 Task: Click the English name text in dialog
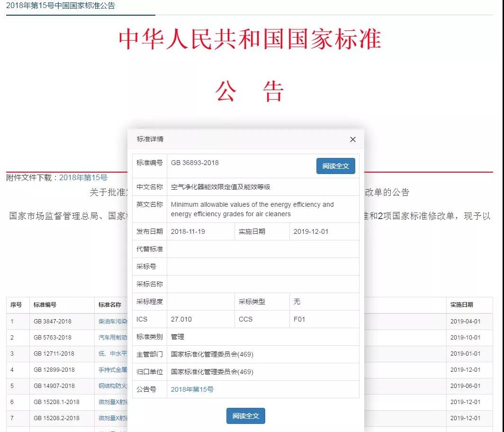[252, 209]
